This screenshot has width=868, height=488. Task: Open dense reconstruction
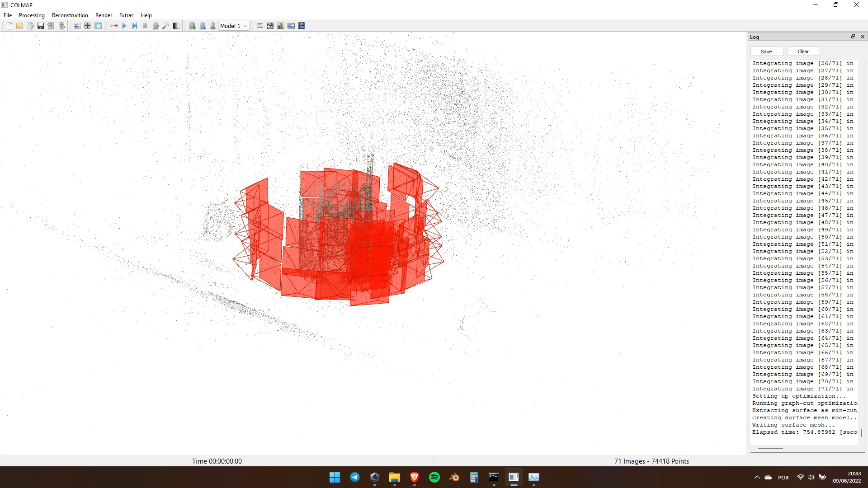click(x=166, y=26)
